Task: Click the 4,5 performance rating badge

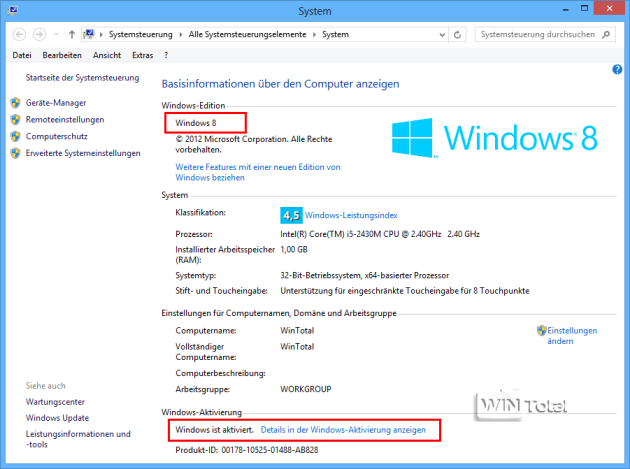Action: [291, 215]
